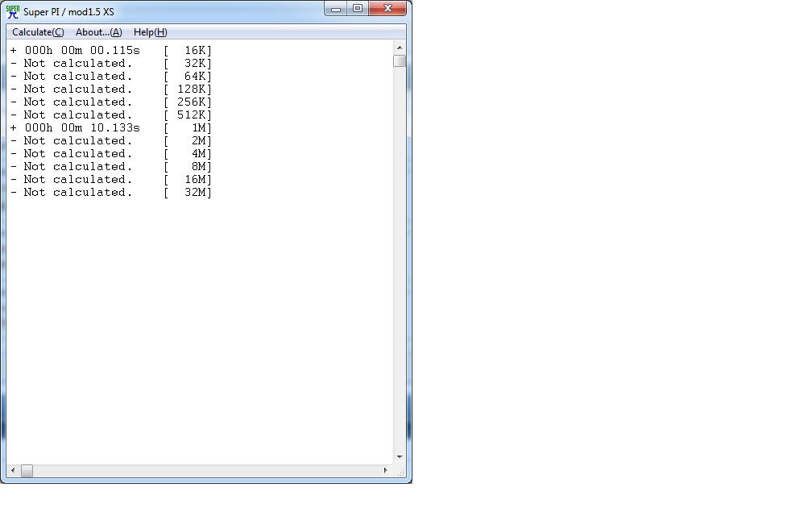Click the vertical scrollbar thumb
The width and height of the screenshot is (812, 508).
[400, 60]
